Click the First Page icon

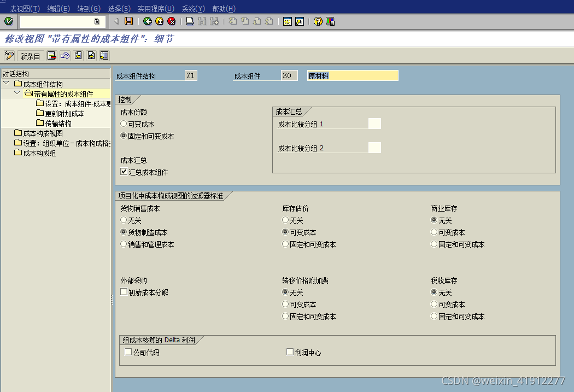pos(232,21)
